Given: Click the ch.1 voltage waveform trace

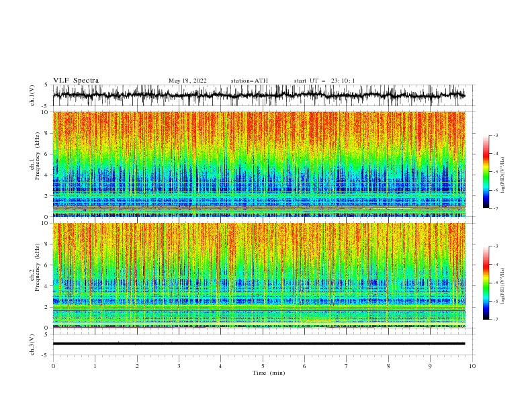Looking at the screenshot, I should point(259,95).
